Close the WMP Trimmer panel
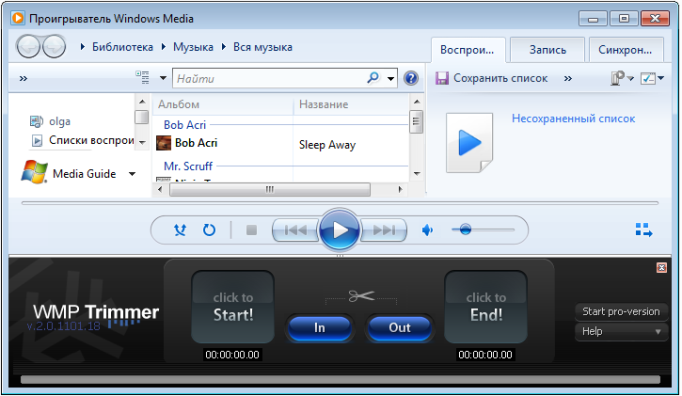Screen dimensions: 682x396 coord(662,268)
